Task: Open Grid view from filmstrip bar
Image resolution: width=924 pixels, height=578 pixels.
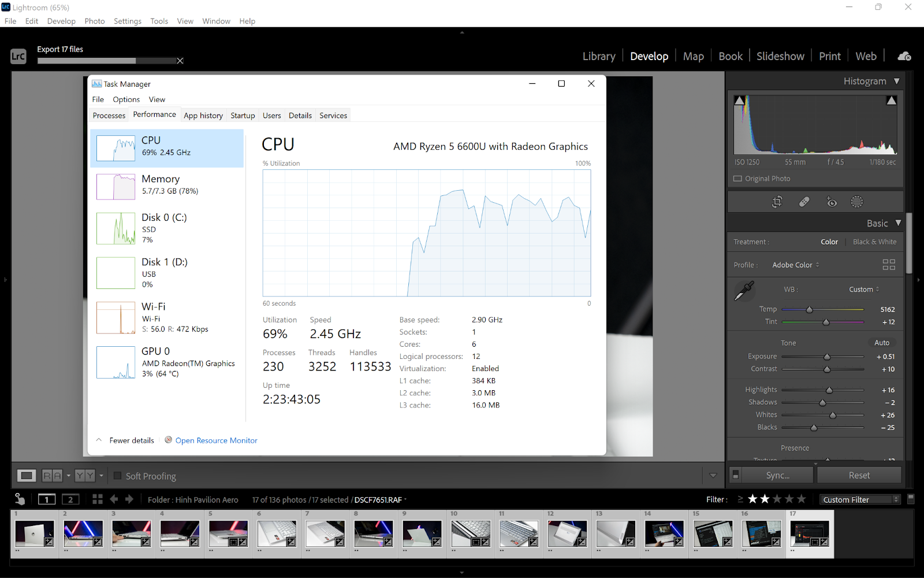Action: (x=98, y=499)
